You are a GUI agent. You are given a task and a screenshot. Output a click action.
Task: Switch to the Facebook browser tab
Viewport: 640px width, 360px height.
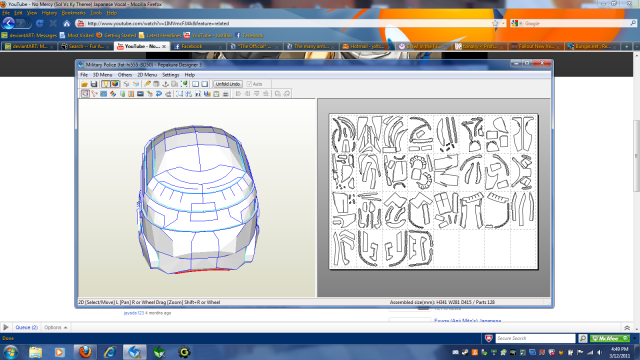[198, 47]
